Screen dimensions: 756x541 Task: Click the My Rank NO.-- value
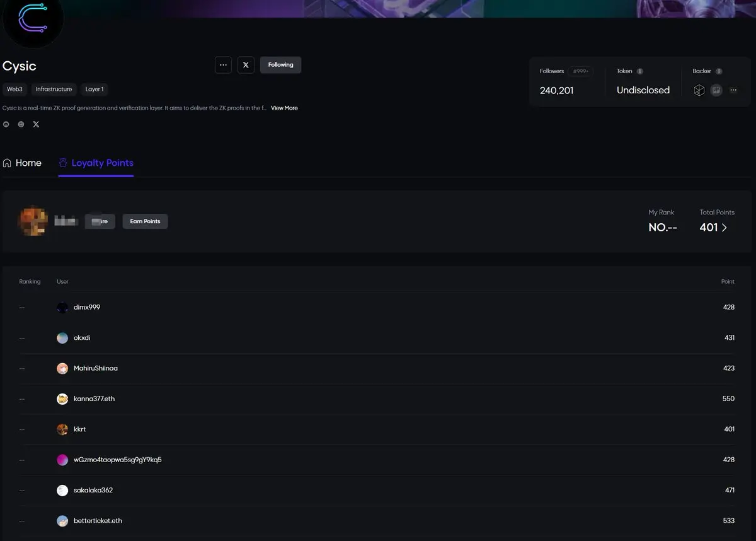[663, 228]
